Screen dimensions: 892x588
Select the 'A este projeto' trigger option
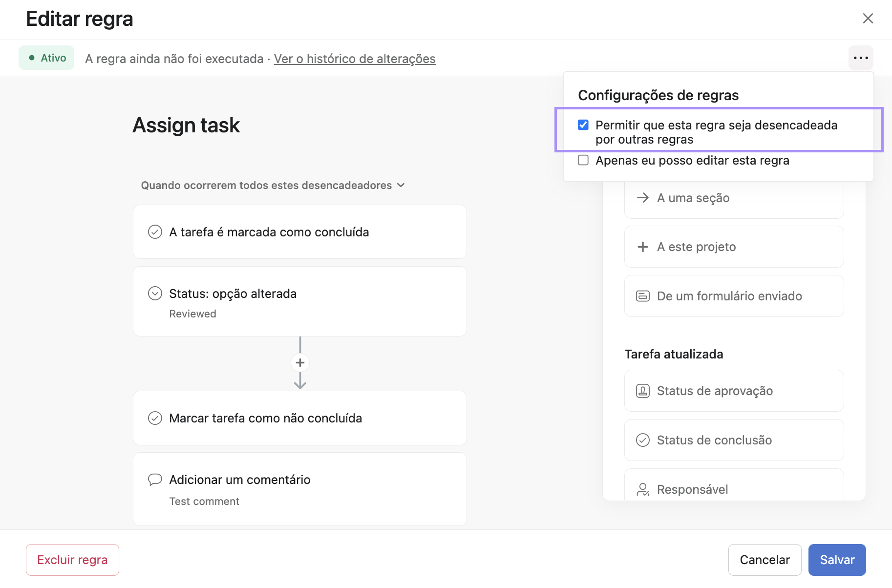[734, 247]
